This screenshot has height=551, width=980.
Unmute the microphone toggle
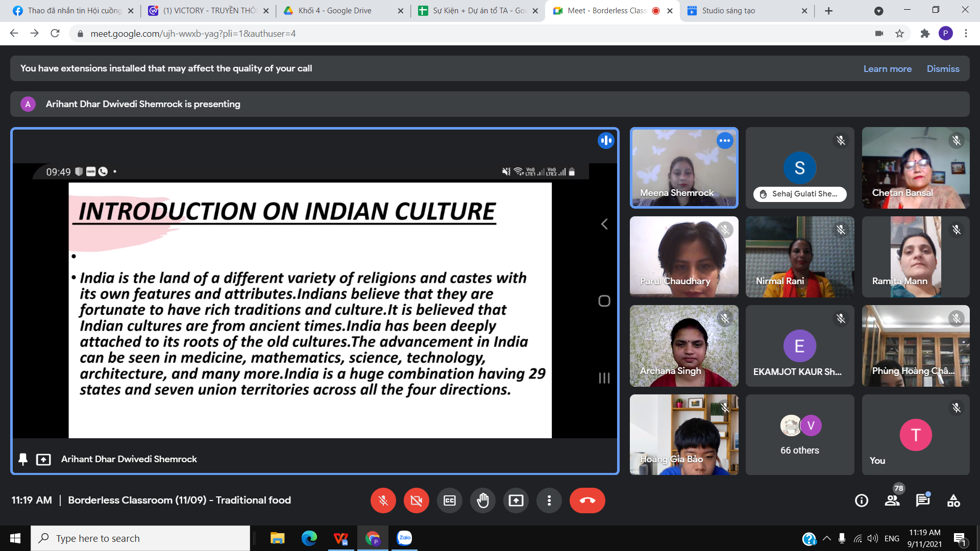pyautogui.click(x=383, y=500)
